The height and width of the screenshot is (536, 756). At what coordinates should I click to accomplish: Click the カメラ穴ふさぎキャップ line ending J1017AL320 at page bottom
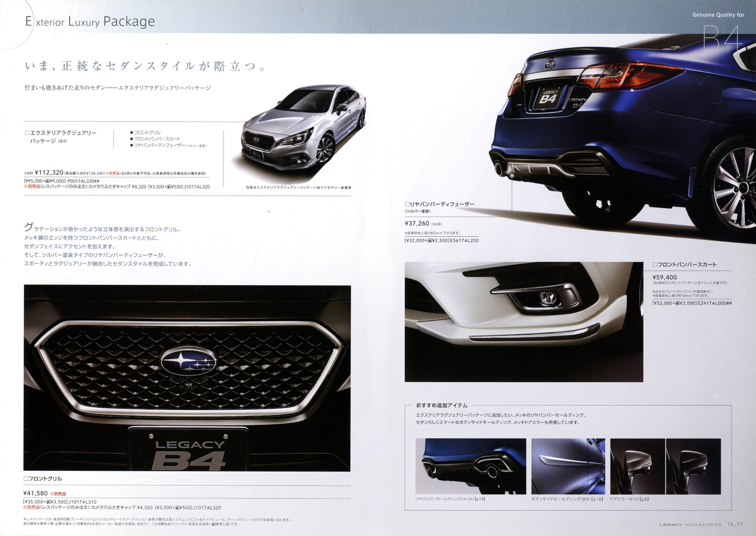[x=122, y=507]
